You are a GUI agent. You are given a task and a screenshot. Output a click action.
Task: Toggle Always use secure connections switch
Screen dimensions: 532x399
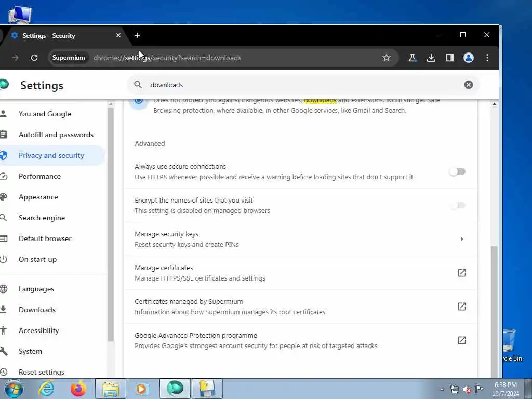tap(457, 171)
